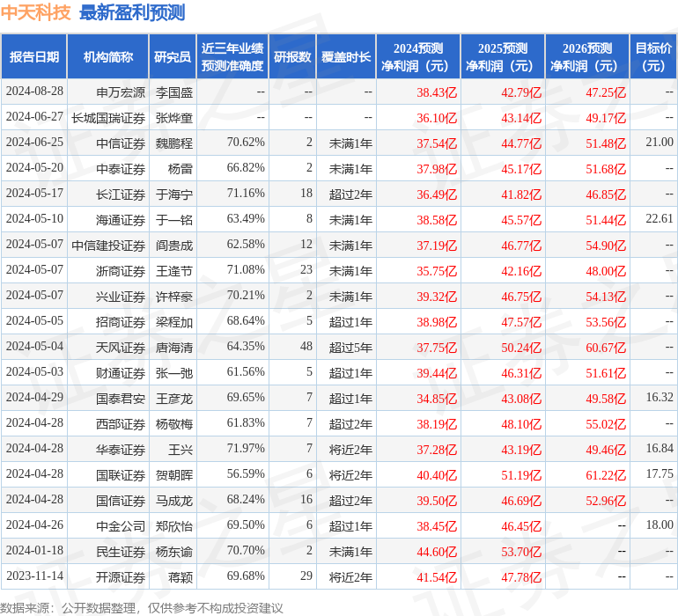The width and height of the screenshot is (678, 616).
Task: Click the 目标价 column header
Action: click(x=653, y=56)
